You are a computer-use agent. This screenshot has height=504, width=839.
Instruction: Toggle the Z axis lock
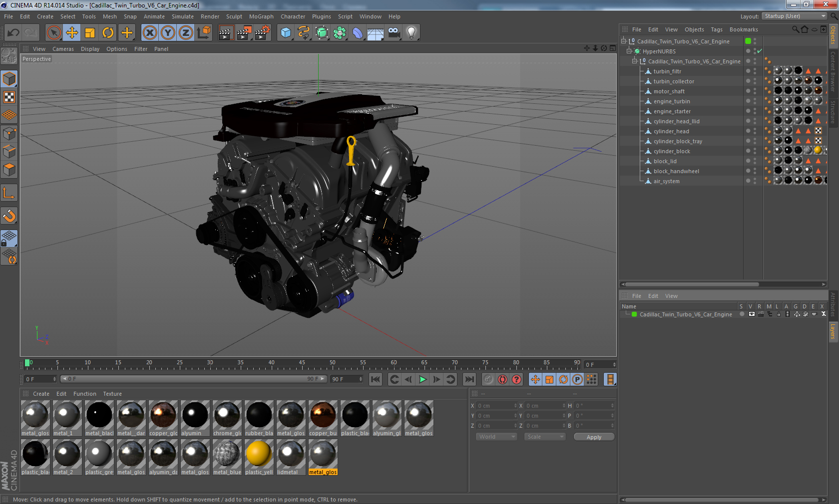click(x=186, y=33)
